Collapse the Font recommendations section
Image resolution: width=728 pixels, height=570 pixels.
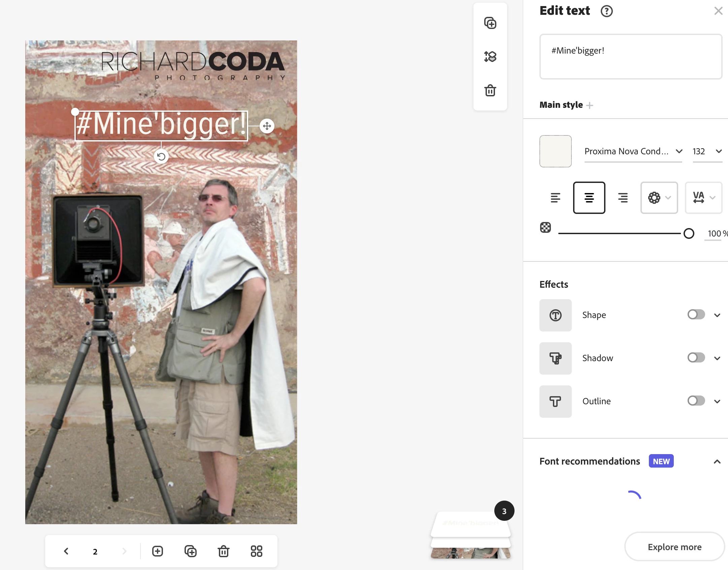pos(717,462)
